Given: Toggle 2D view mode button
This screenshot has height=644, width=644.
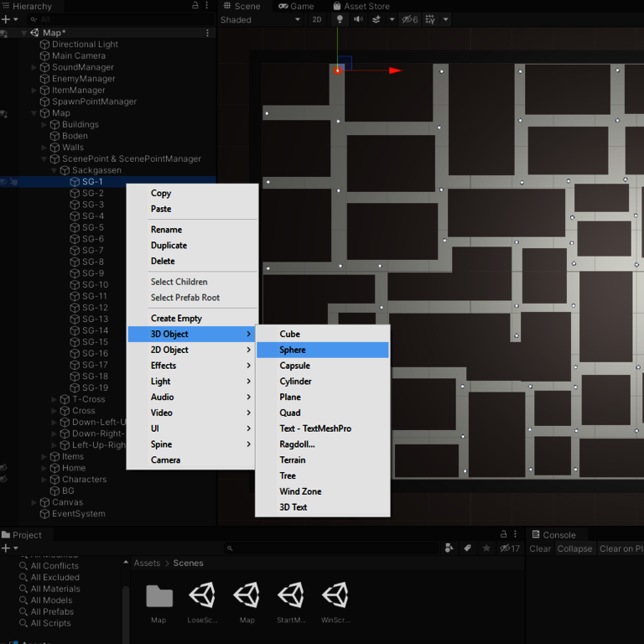Looking at the screenshot, I should [317, 19].
